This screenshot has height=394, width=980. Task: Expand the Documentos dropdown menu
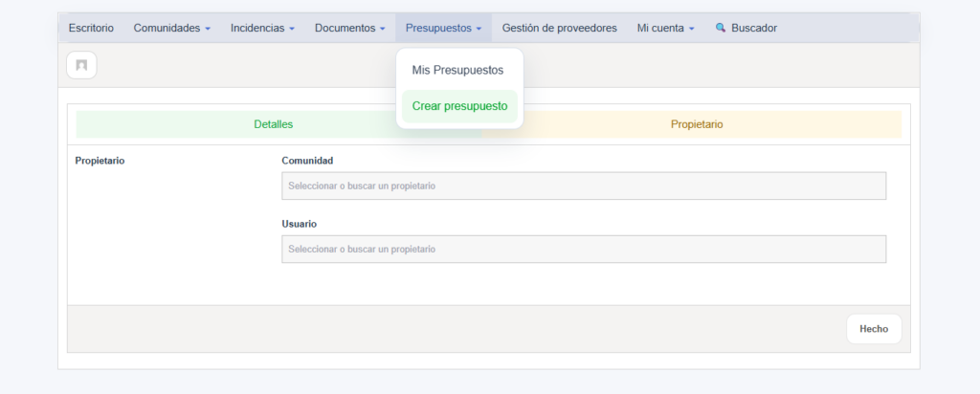coord(350,28)
